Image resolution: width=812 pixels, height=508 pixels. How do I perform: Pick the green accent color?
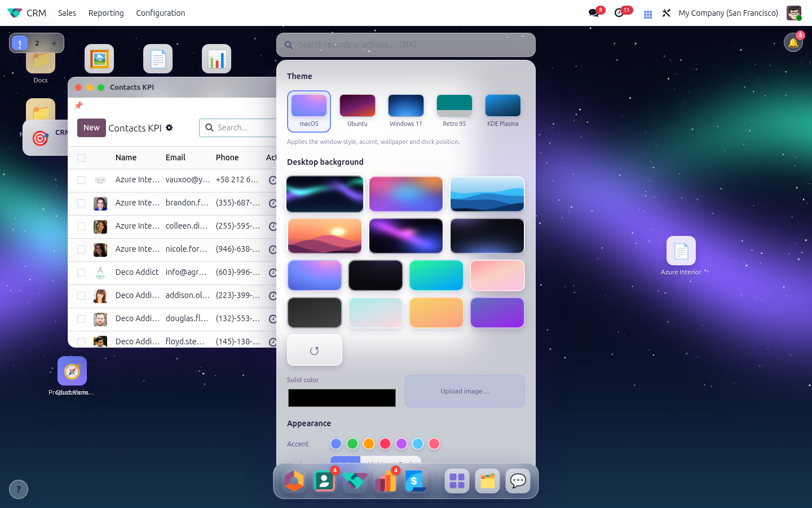coord(352,444)
